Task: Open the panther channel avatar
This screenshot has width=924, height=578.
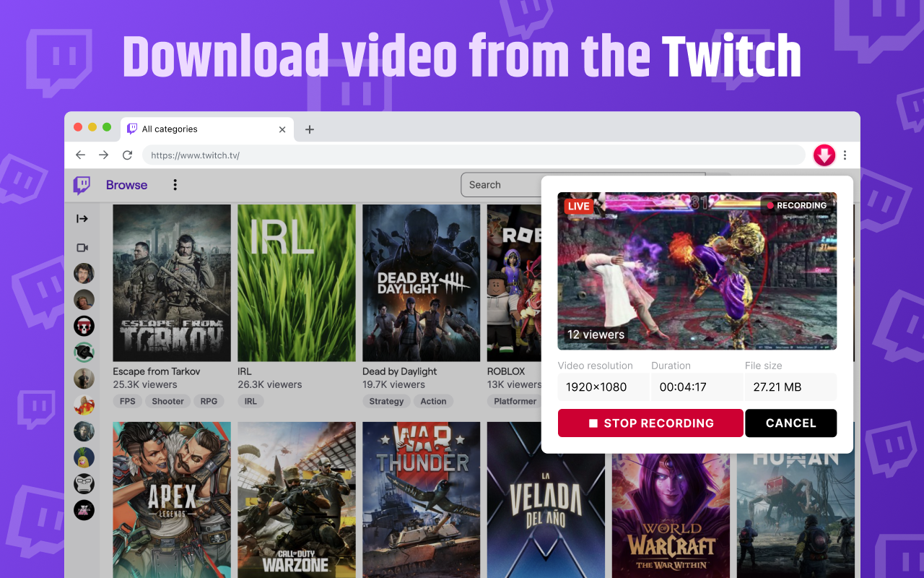Action: click(84, 352)
